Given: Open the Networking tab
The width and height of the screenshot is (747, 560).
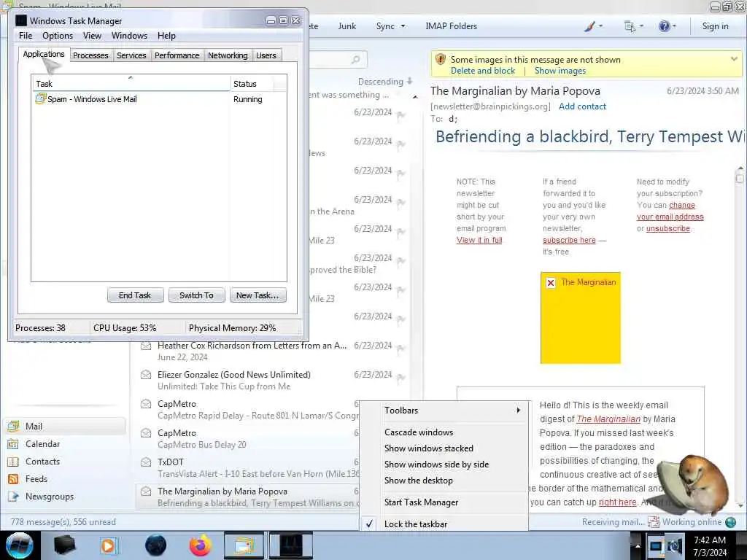Looking at the screenshot, I should (x=228, y=55).
